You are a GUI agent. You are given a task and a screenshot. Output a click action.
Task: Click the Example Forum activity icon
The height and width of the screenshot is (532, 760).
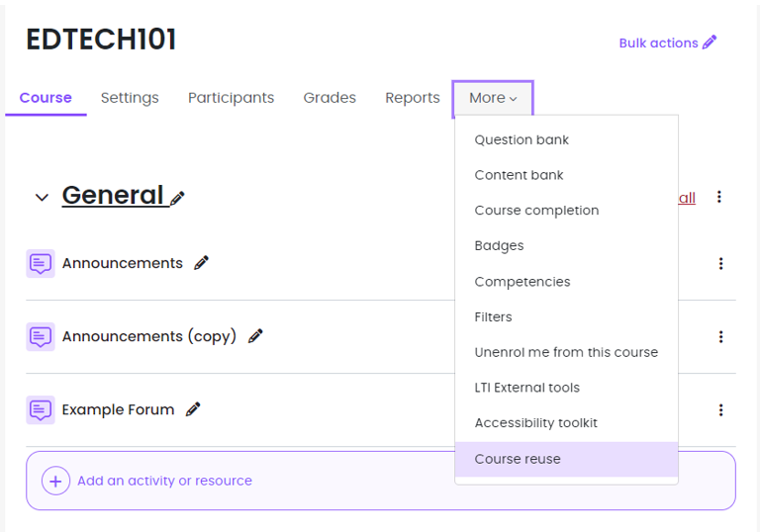pyautogui.click(x=41, y=409)
